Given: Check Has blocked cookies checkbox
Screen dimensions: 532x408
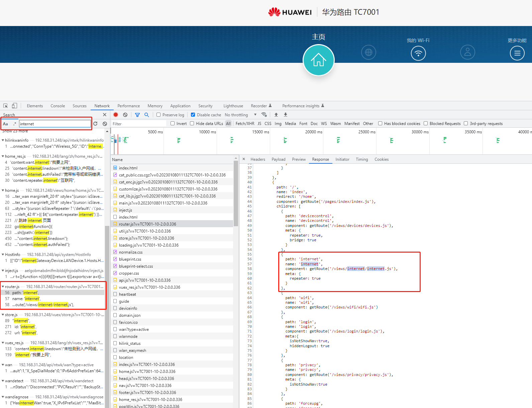Looking at the screenshot, I should tap(380, 123).
